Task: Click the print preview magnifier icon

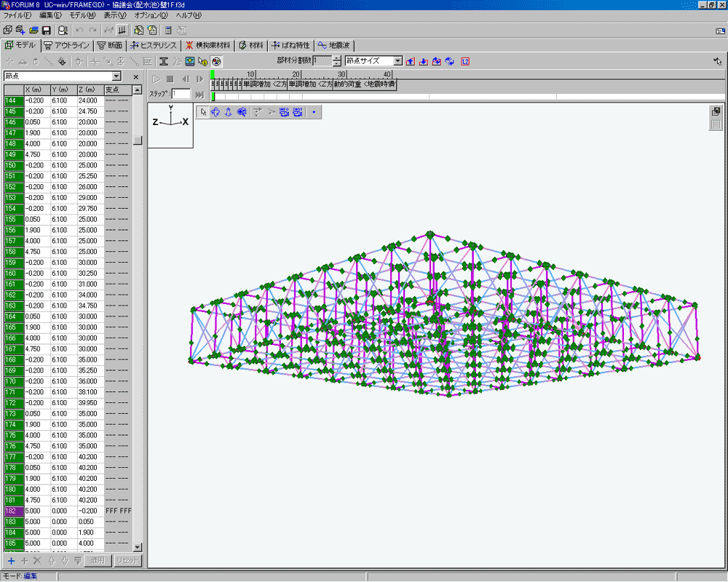Action: click(63, 30)
